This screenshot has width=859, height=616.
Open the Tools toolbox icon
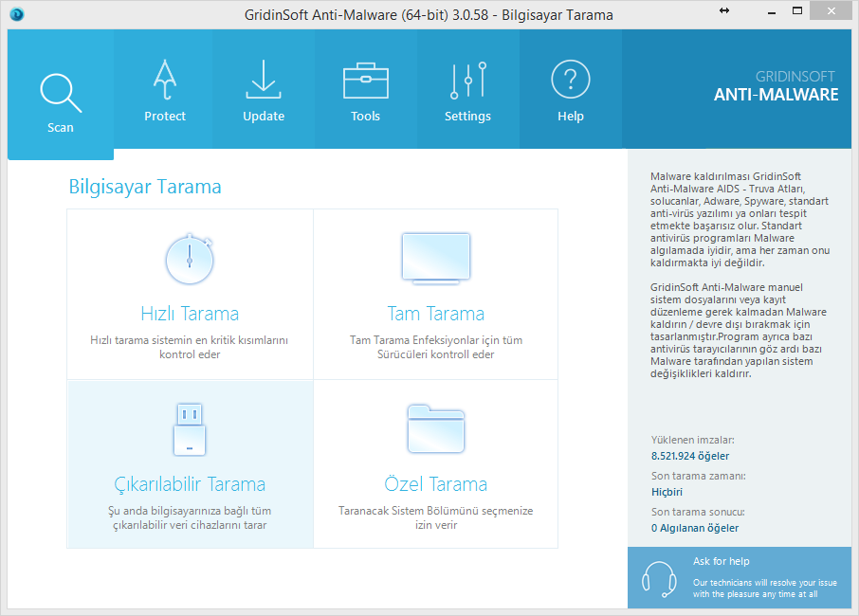point(365,81)
